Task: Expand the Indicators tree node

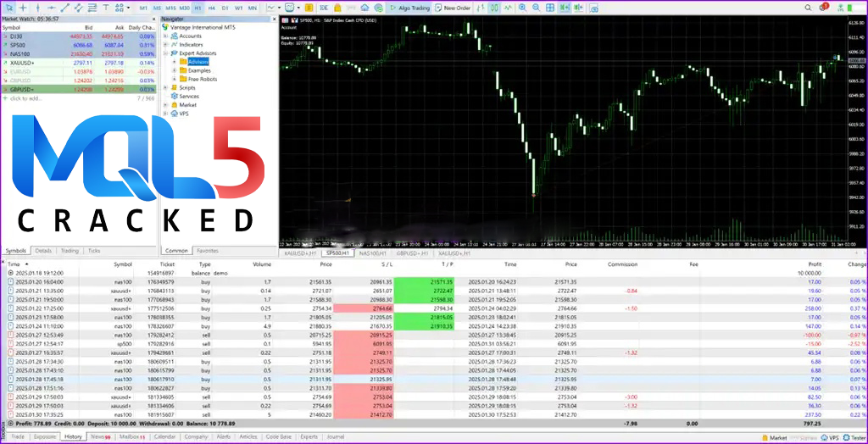Action: (166, 44)
